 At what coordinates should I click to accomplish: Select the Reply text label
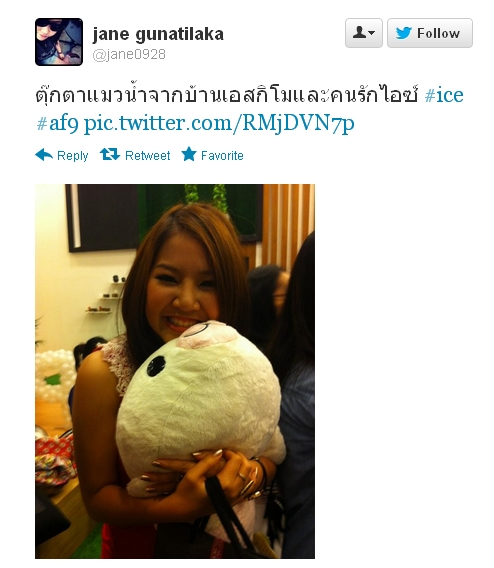(x=72, y=156)
